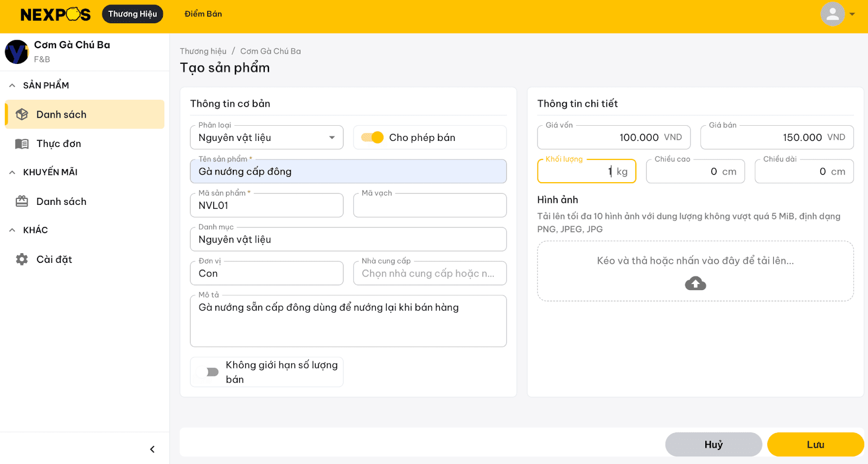The height and width of the screenshot is (464, 868).
Task: Open Thực đơn in the sidebar
Action: tap(85, 144)
